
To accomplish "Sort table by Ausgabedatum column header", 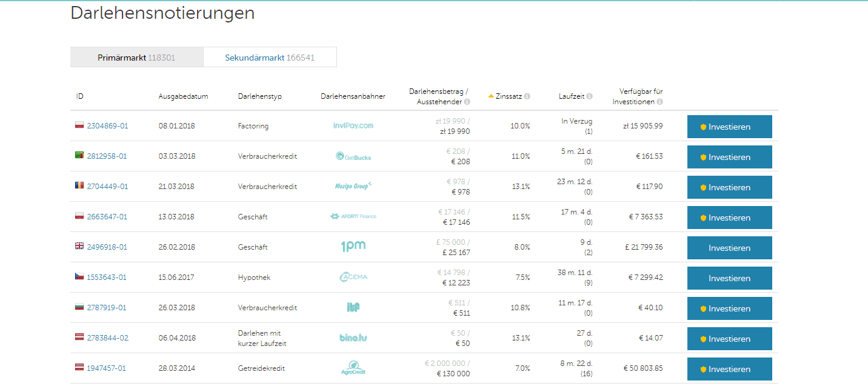I will click(x=183, y=96).
